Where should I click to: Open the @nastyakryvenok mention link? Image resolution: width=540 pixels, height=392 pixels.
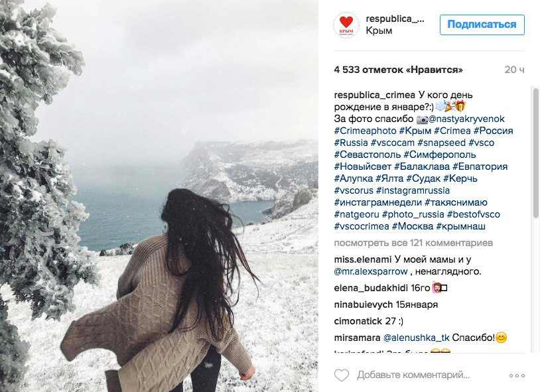pos(466,119)
